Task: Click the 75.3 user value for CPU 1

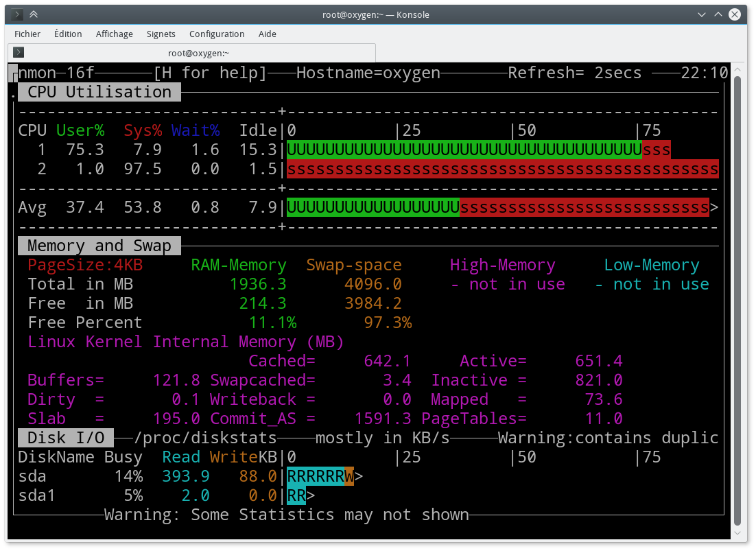Action: coord(85,150)
